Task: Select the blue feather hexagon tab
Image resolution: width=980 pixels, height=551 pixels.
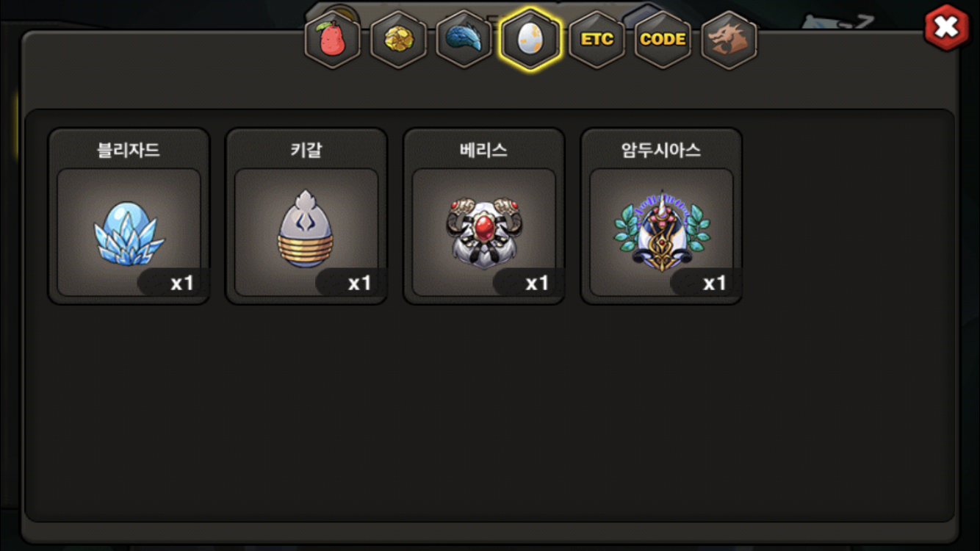Action: [x=464, y=39]
